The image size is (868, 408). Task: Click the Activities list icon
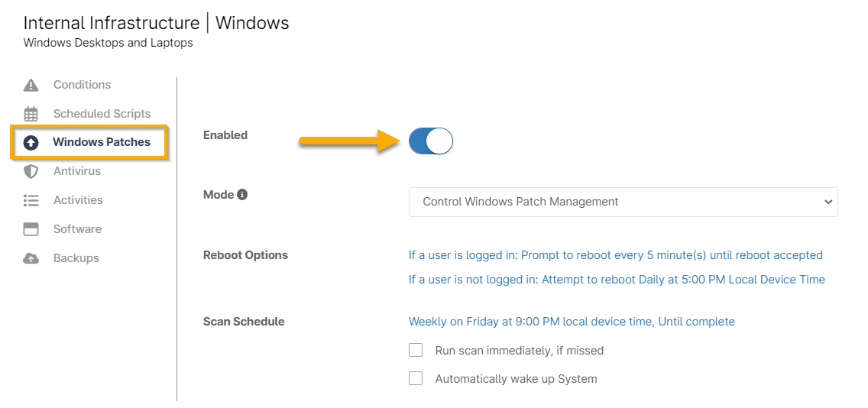(x=31, y=200)
